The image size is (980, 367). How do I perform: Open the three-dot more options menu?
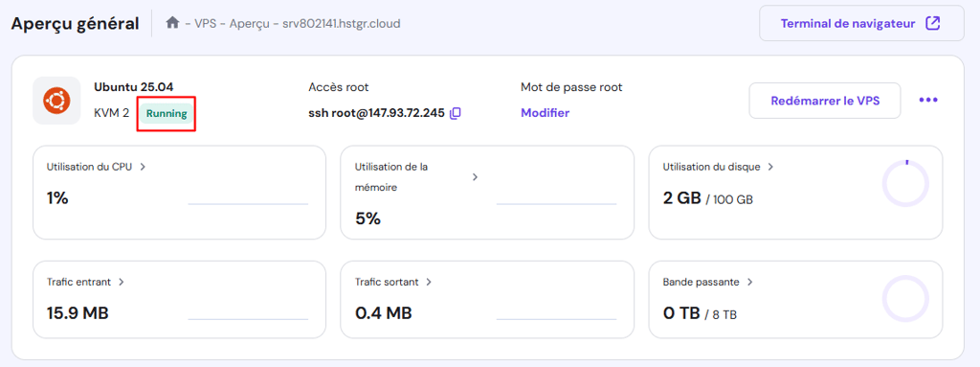coord(928,101)
